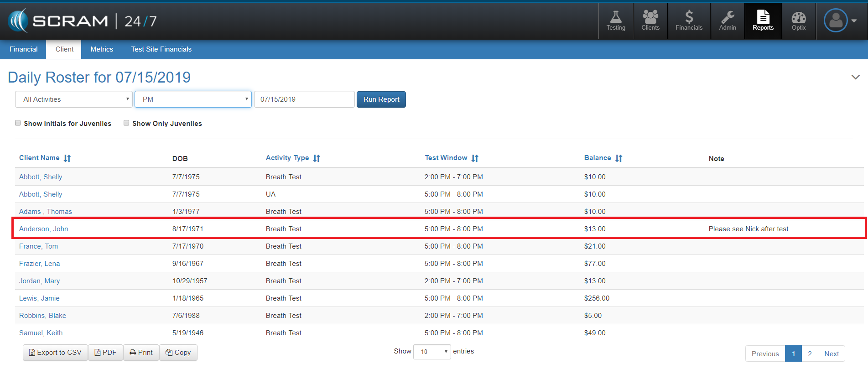The width and height of the screenshot is (868, 369).
Task: Enable Show Only Juveniles checkbox
Action: click(126, 123)
